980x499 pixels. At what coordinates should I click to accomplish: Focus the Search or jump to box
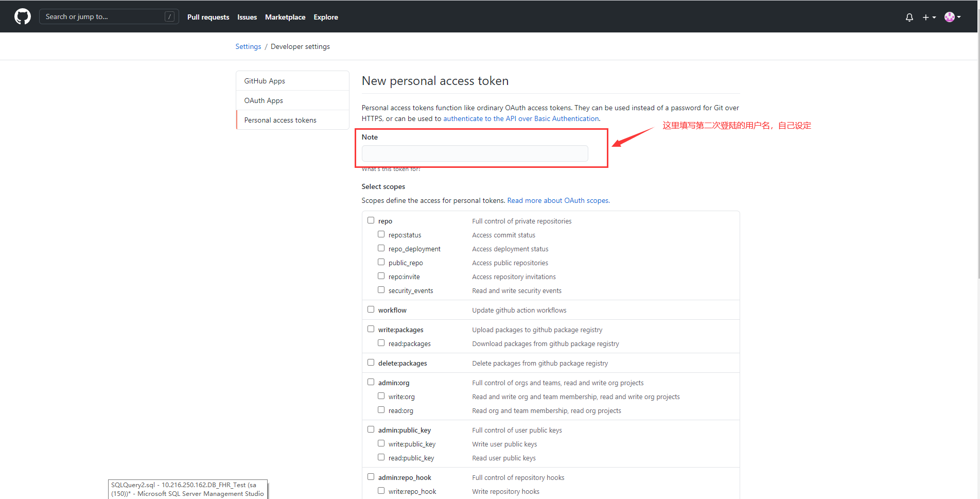click(x=109, y=16)
